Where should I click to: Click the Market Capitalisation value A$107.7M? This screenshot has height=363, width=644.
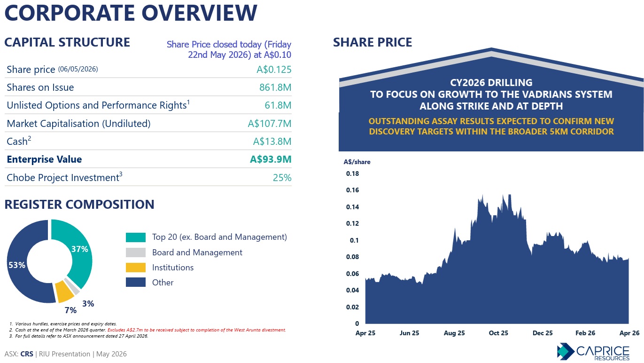pos(270,124)
